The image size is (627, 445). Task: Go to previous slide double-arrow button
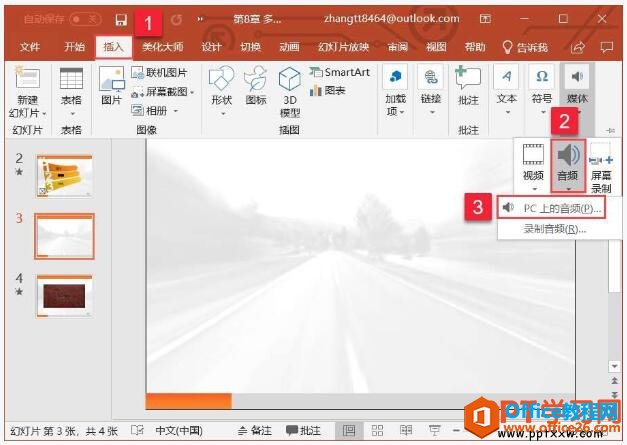tap(614, 380)
